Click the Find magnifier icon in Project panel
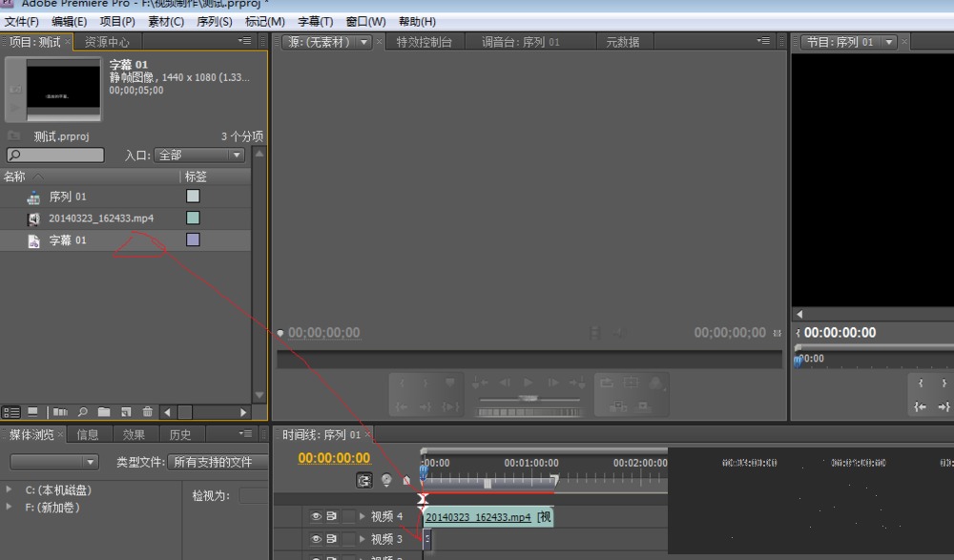 tap(83, 412)
